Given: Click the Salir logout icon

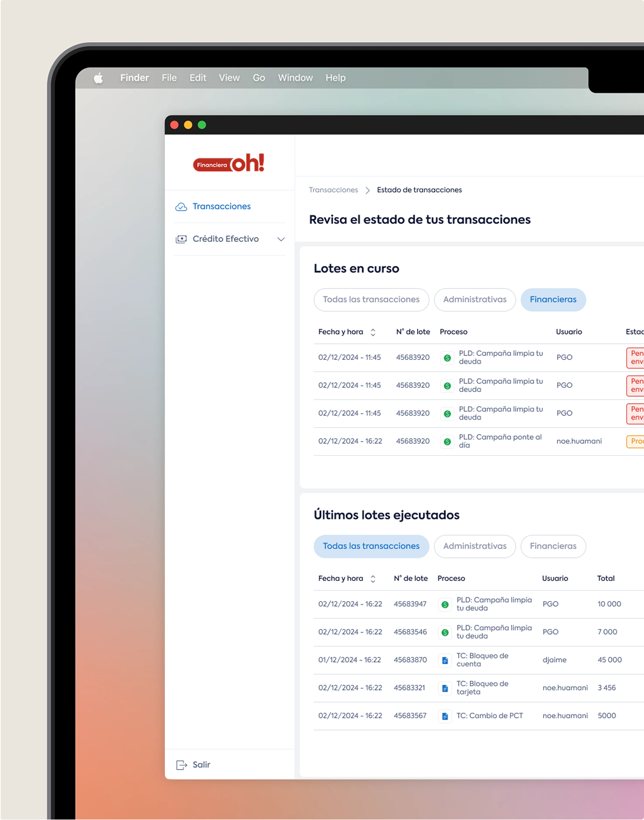Looking at the screenshot, I should [181, 765].
